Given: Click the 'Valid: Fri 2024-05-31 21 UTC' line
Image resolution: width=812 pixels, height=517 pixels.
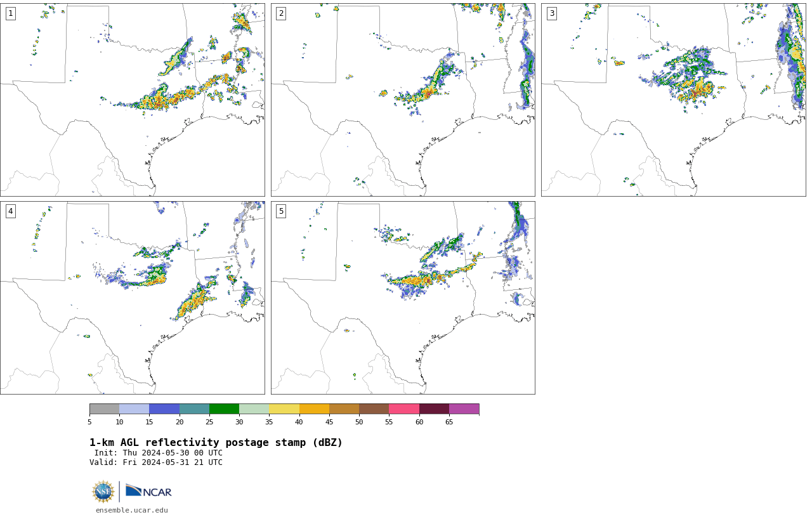Looking at the screenshot, I should tap(156, 462).
